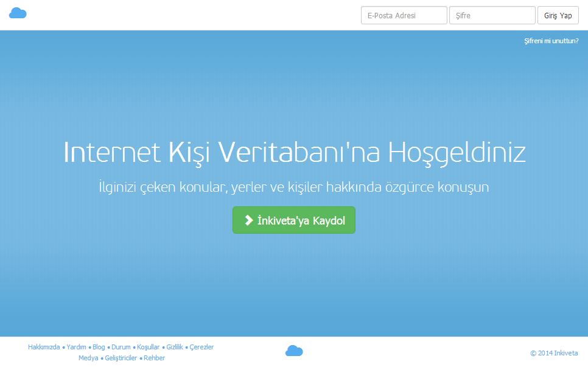Open the Rehber footer link

point(154,358)
